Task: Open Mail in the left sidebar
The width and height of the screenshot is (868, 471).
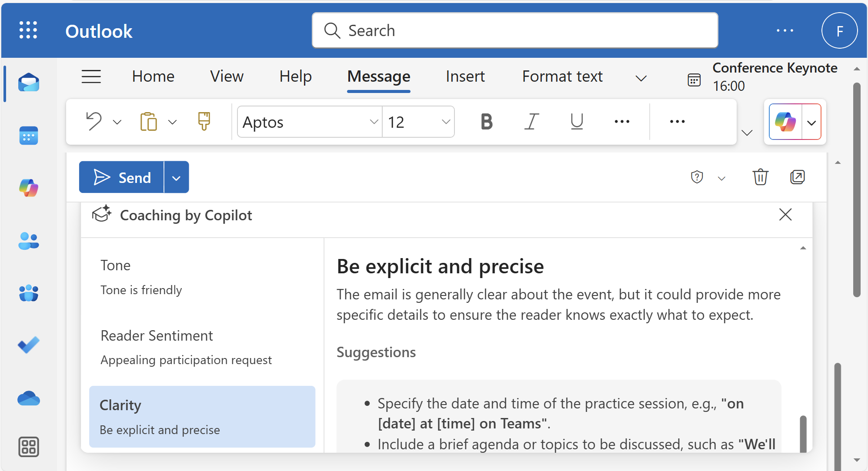Action: [x=29, y=83]
